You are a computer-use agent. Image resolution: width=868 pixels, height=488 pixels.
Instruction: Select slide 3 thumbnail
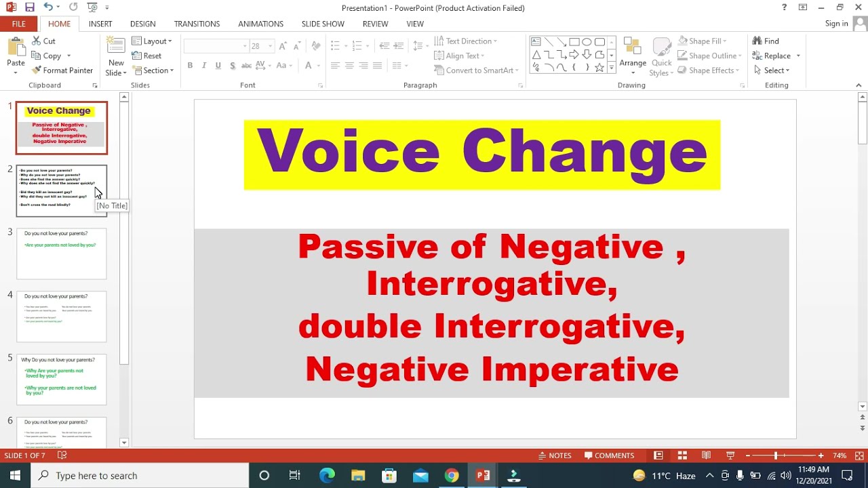(x=62, y=253)
